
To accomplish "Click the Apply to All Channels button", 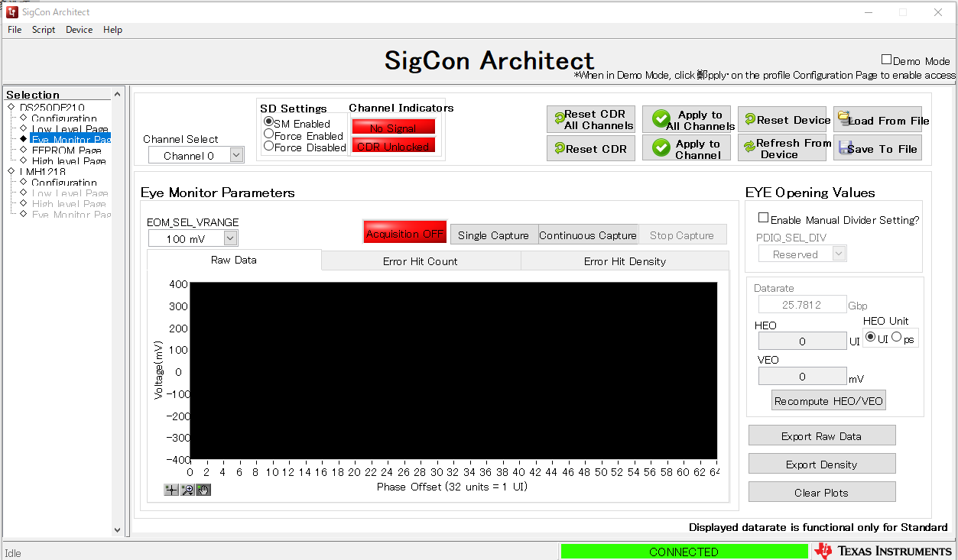I will [x=687, y=119].
